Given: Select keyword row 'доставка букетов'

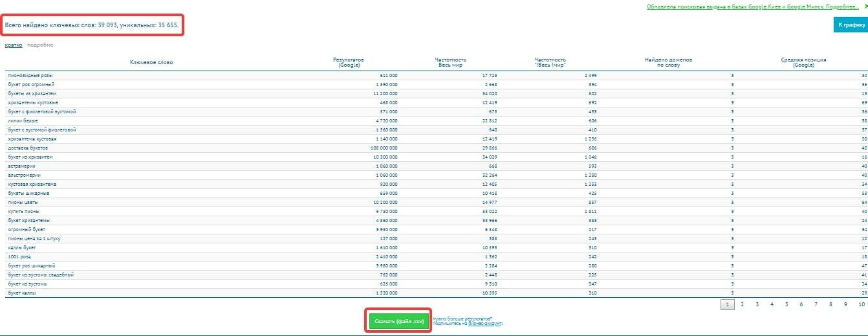Looking at the screenshot, I should (x=437, y=148).
